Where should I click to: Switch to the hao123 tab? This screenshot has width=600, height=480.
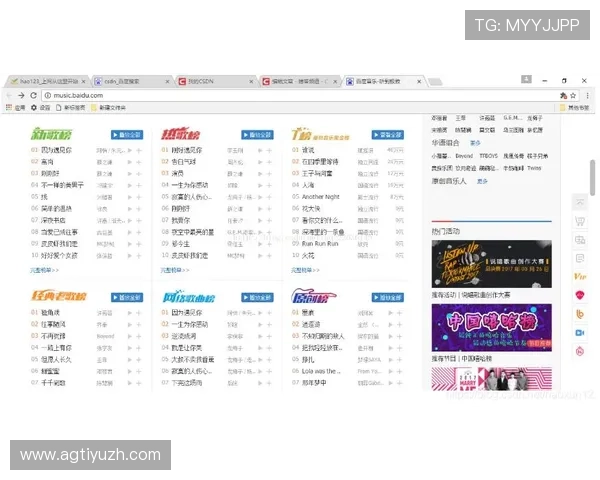45,81
